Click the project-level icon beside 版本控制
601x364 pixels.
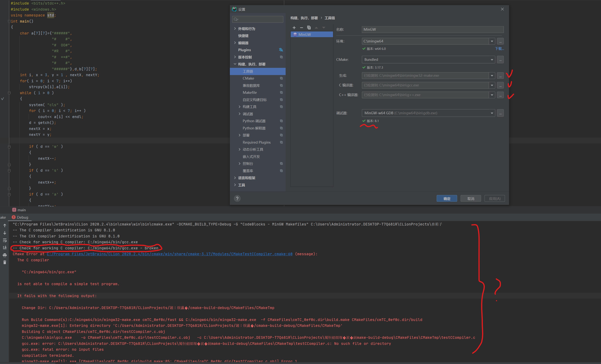tap(281, 57)
